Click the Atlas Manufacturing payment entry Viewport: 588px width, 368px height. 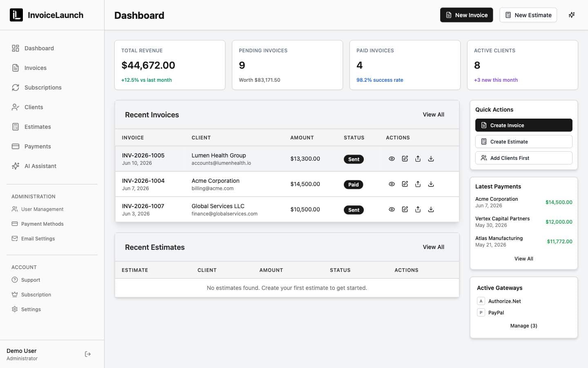[x=523, y=241]
